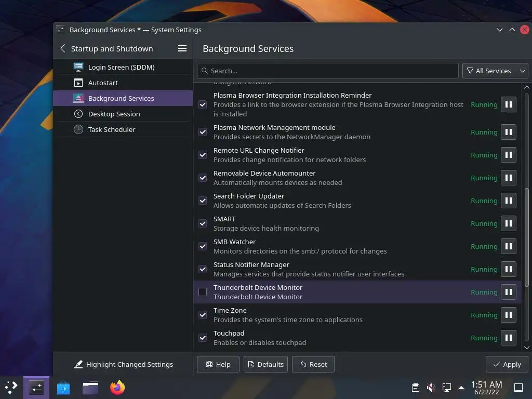Launch Discover software center from taskbar

(x=63, y=388)
